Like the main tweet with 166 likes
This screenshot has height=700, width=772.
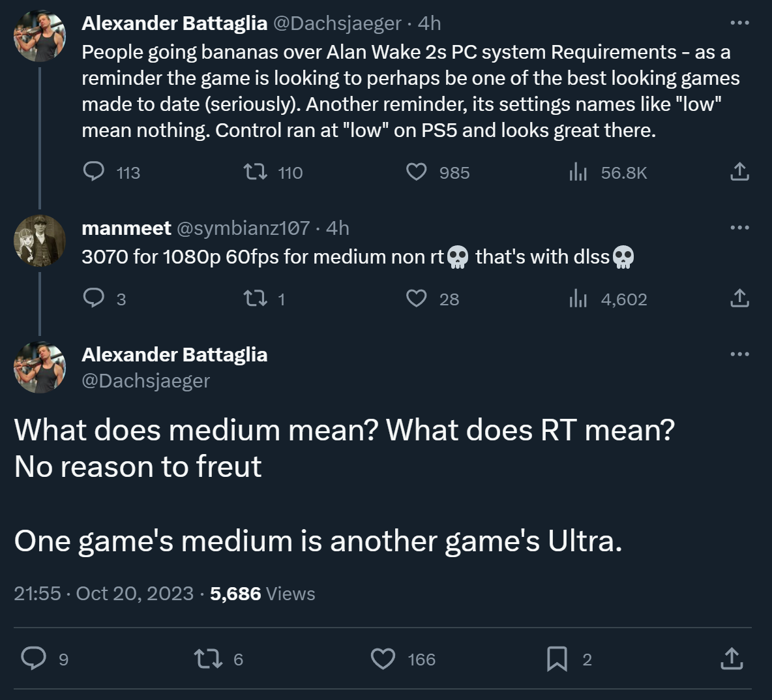click(x=383, y=659)
